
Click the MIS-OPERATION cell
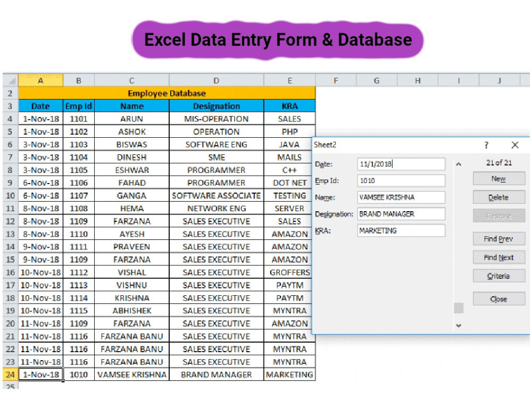(217, 119)
